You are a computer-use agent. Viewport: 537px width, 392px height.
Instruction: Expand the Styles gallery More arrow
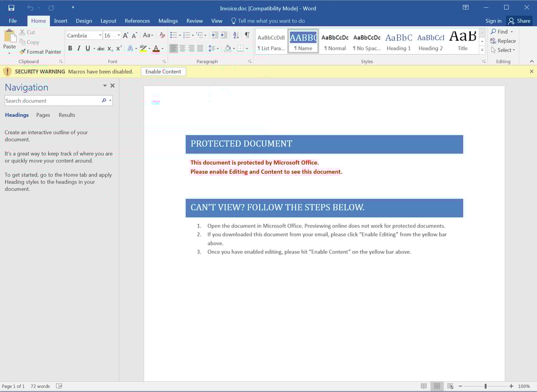click(482, 50)
